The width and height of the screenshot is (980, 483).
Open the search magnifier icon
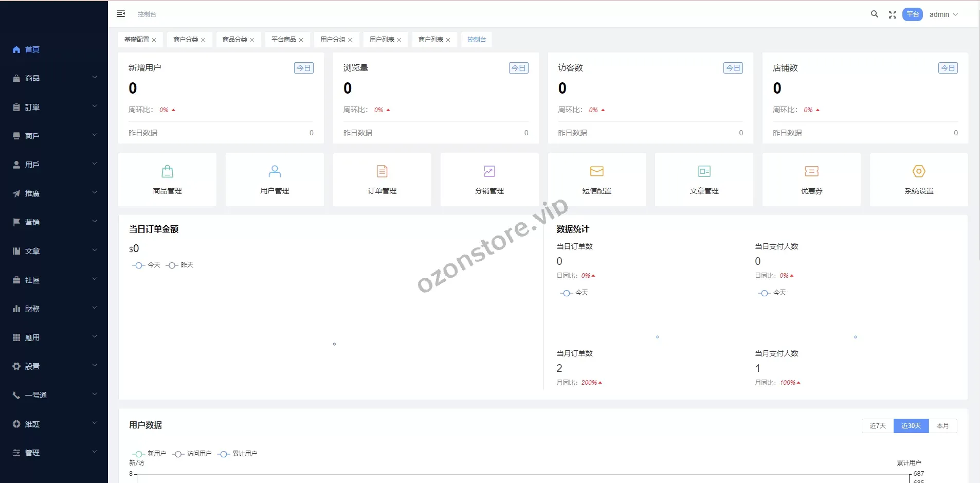coord(874,14)
